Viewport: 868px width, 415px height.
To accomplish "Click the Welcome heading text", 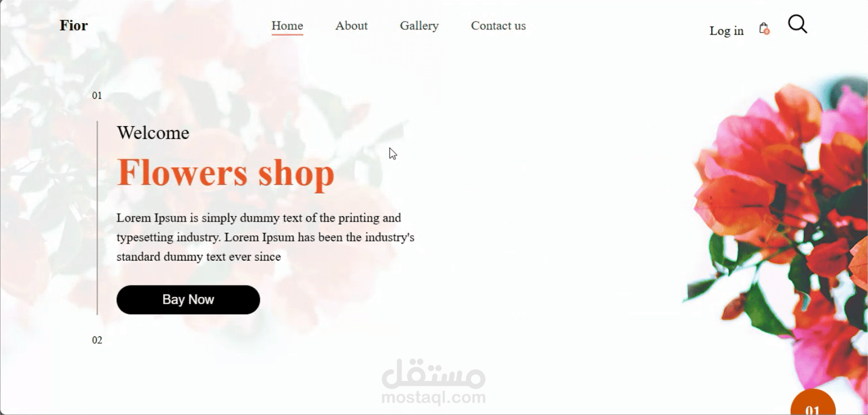I will tap(153, 133).
